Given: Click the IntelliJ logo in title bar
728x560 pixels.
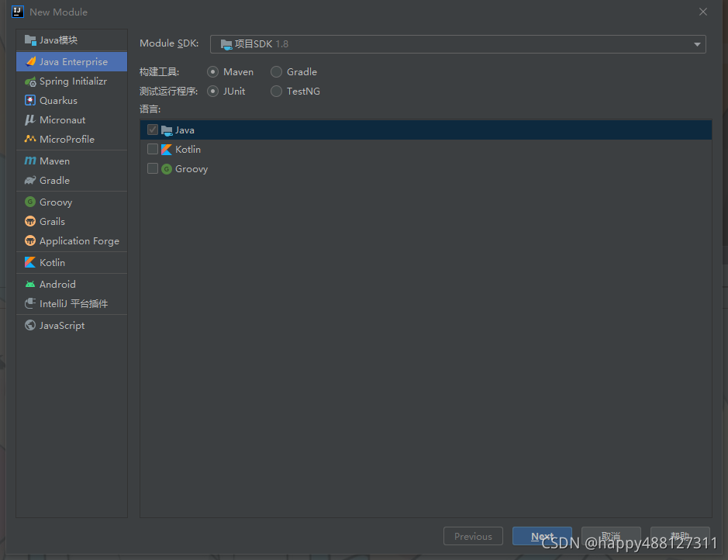Looking at the screenshot, I should (18, 12).
